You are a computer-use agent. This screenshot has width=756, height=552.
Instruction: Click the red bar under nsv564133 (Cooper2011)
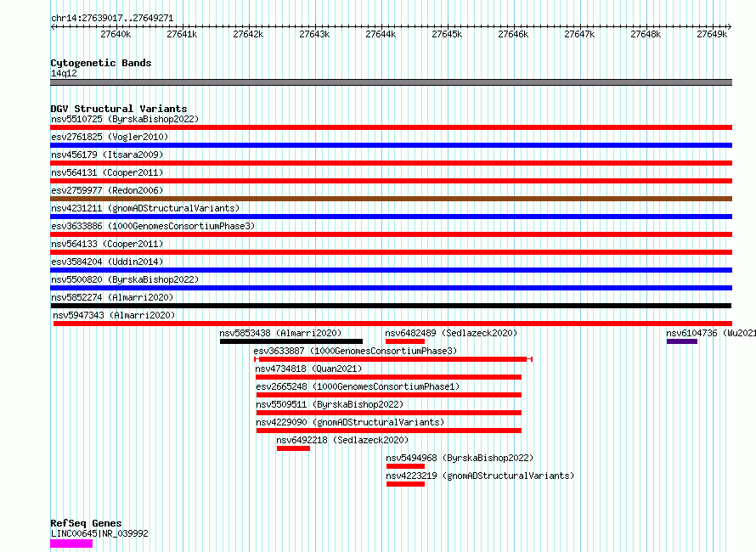391,252
